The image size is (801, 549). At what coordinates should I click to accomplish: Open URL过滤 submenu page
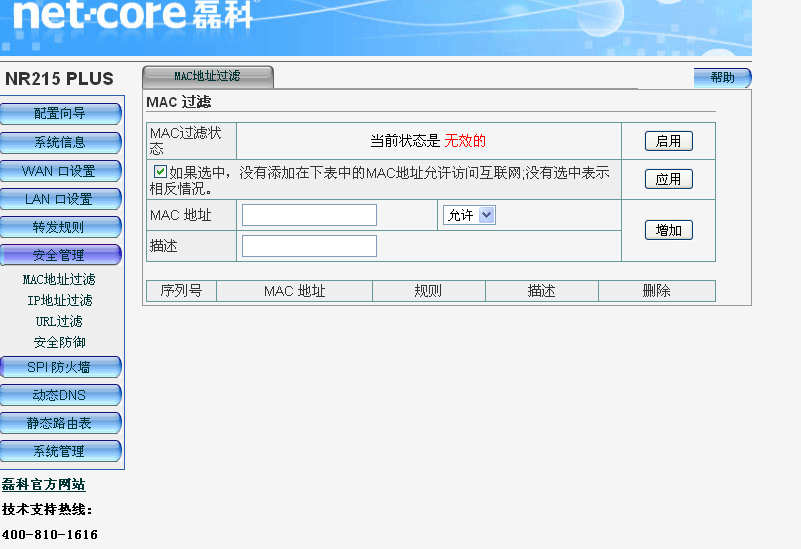59,322
